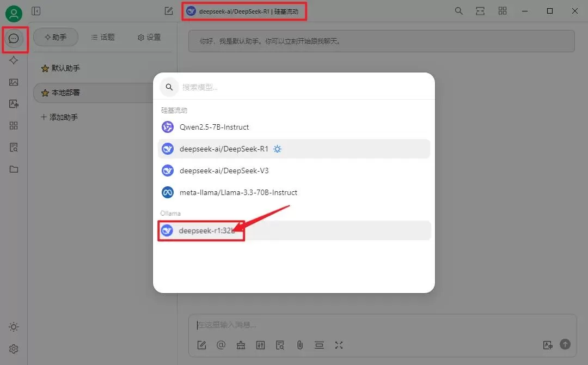This screenshot has height=365, width=588.
Task: Expand the input box with arrows icon
Action: click(x=339, y=345)
